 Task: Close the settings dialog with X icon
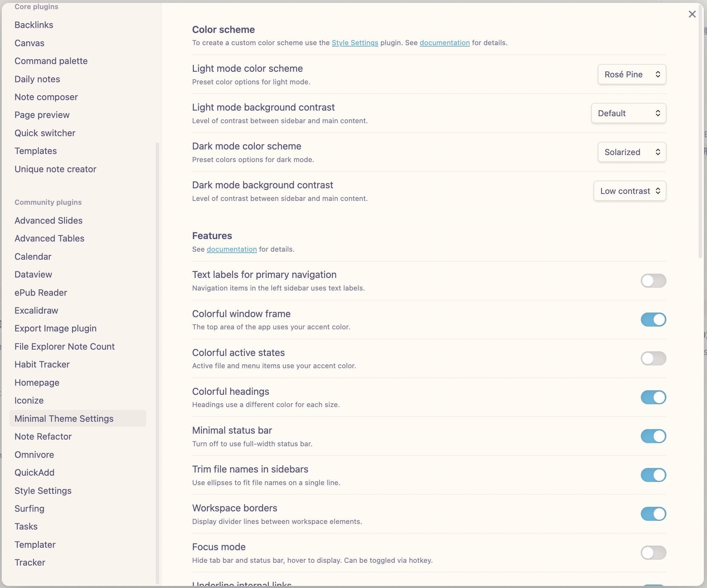[x=692, y=14]
